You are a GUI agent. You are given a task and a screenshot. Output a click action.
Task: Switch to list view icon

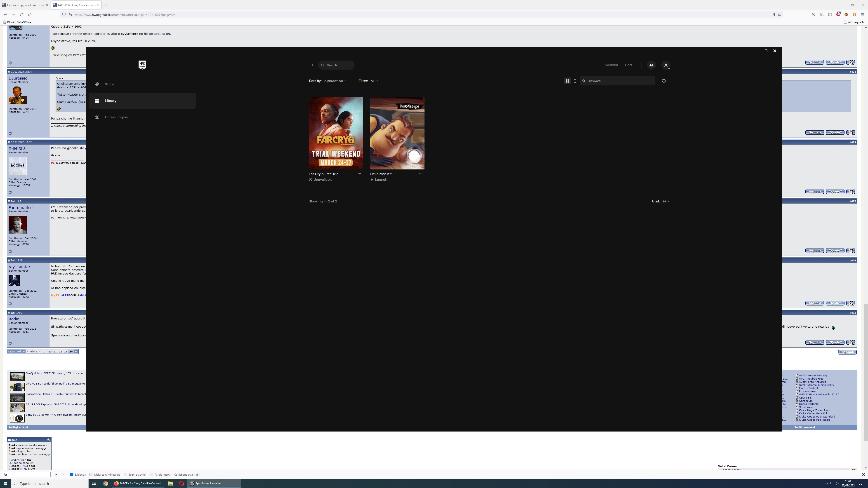(x=575, y=81)
